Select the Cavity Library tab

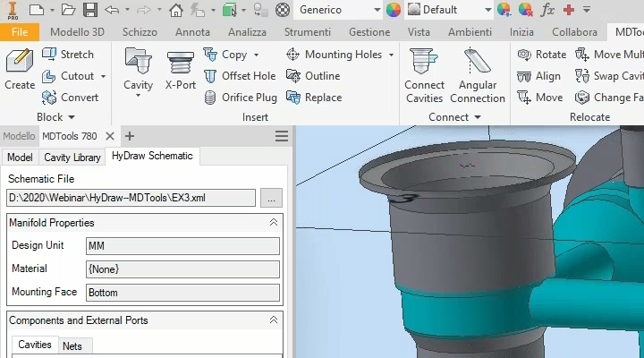pyautogui.click(x=72, y=158)
